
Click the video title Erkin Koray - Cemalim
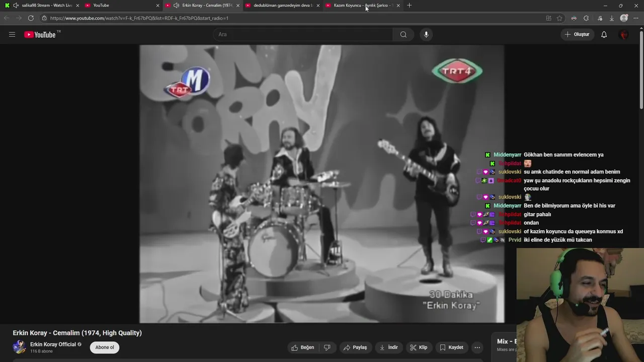pyautogui.click(x=77, y=333)
